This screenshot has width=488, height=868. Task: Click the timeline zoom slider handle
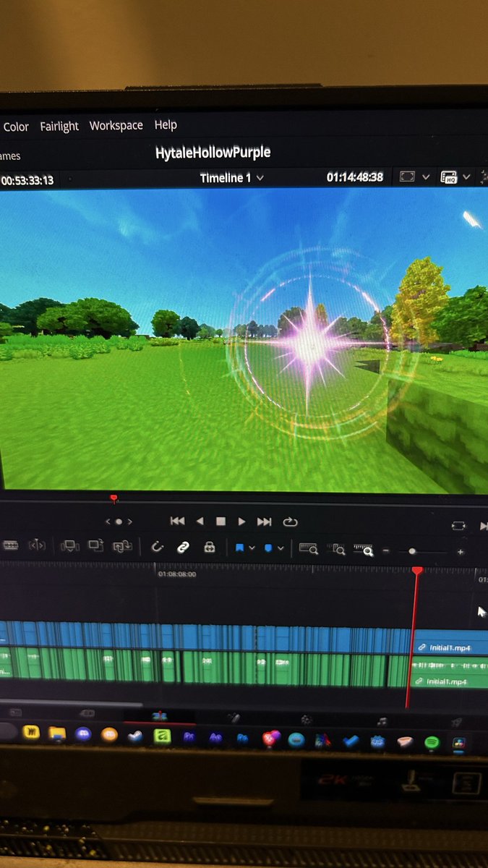412,551
